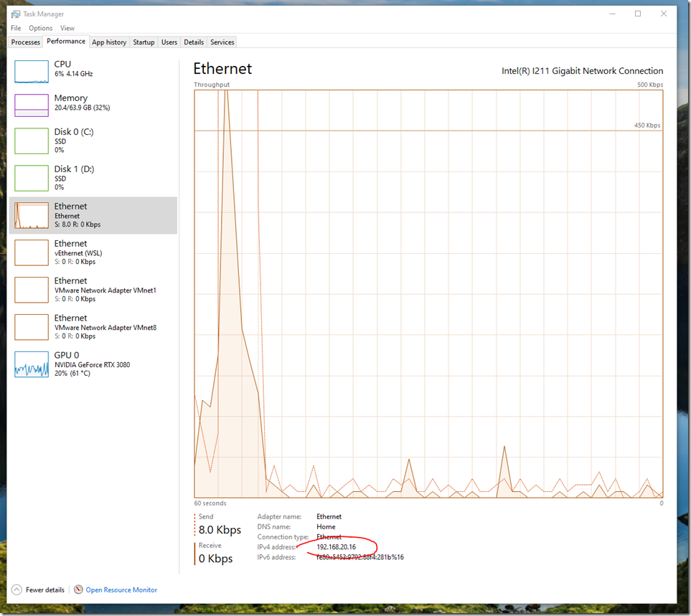This screenshot has width=691, height=616.
Task: Switch to the Processes tab
Action: (26, 42)
